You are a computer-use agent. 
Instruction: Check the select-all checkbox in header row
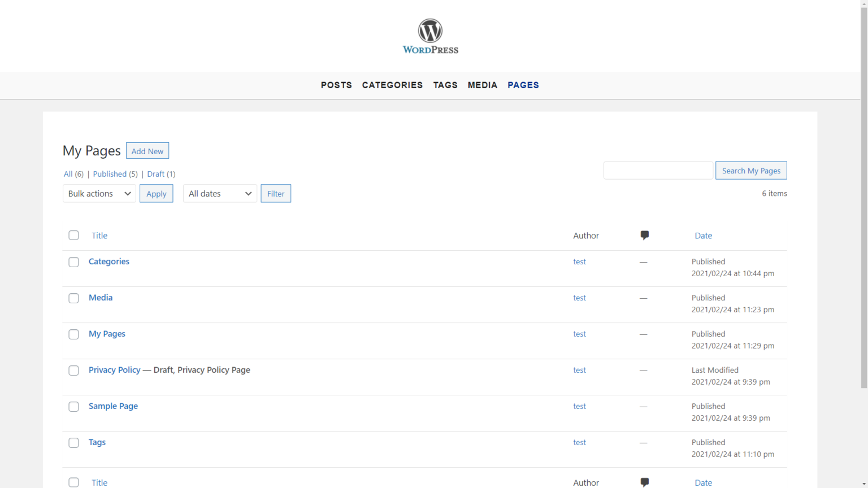click(73, 235)
